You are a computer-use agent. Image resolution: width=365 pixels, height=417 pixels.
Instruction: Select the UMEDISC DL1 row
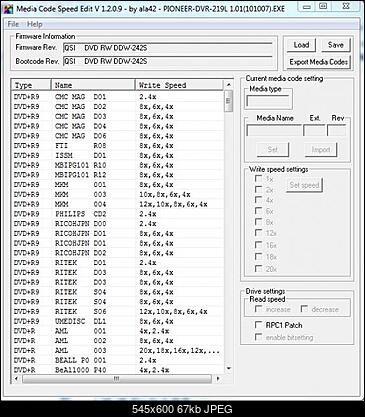click(x=118, y=321)
